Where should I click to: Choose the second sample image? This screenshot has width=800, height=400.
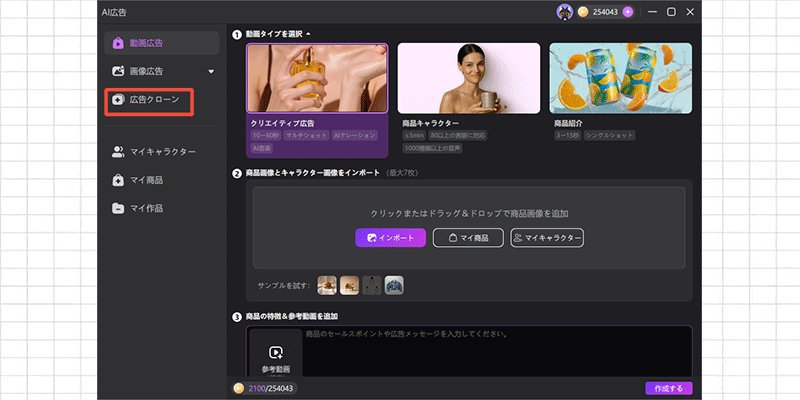click(349, 285)
